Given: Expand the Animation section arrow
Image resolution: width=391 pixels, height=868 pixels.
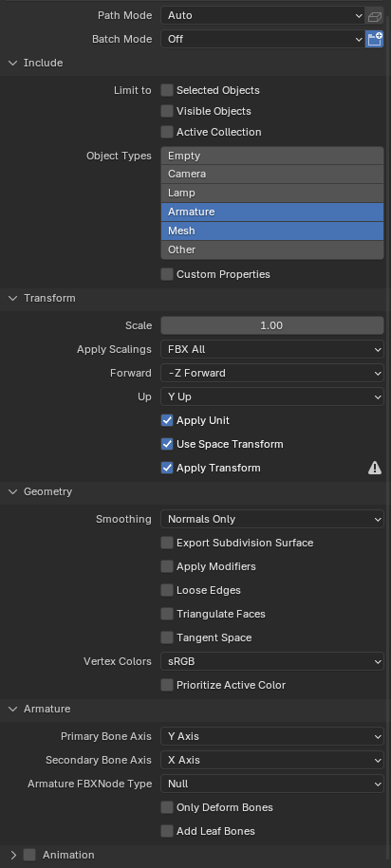Looking at the screenshot, I should (13, 856).
